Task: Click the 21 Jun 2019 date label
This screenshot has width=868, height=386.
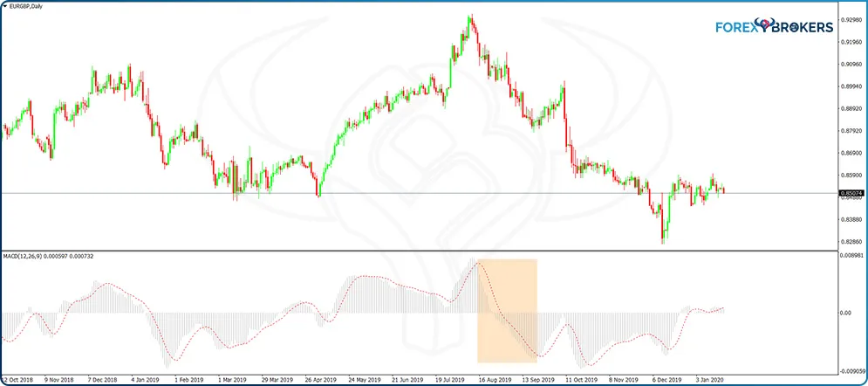Action: [x=406, y=381]
